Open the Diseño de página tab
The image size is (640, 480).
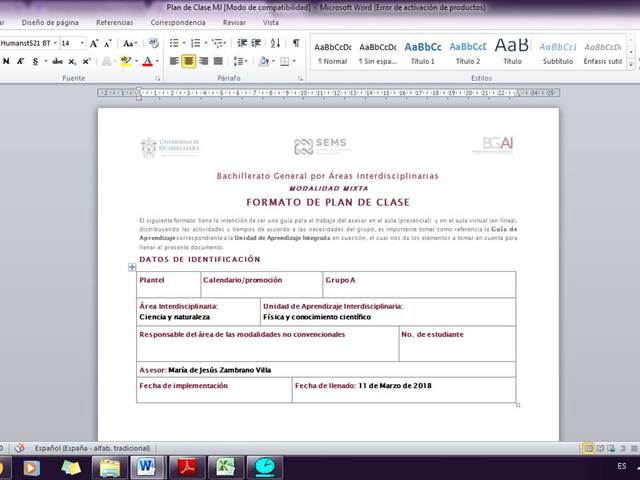(50, 22)
